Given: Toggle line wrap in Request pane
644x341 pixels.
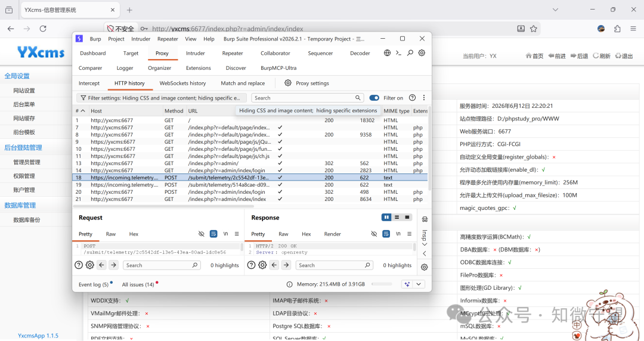Looking at the screenshot, I should click(213, 234).
